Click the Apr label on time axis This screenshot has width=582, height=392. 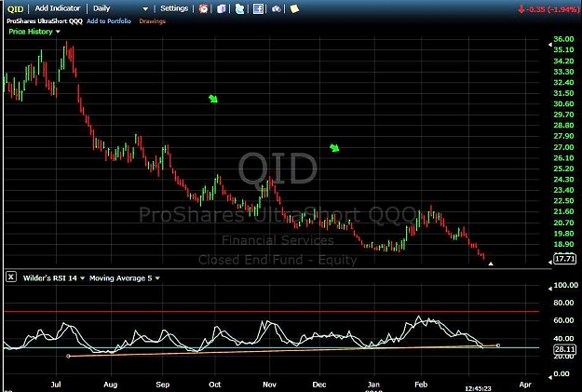525,385
